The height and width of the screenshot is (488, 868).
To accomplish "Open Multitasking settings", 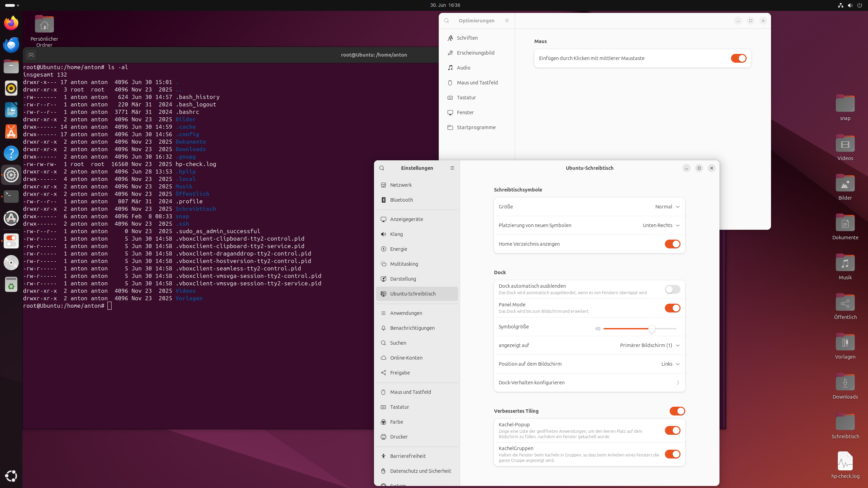I will tap(417, 264).
